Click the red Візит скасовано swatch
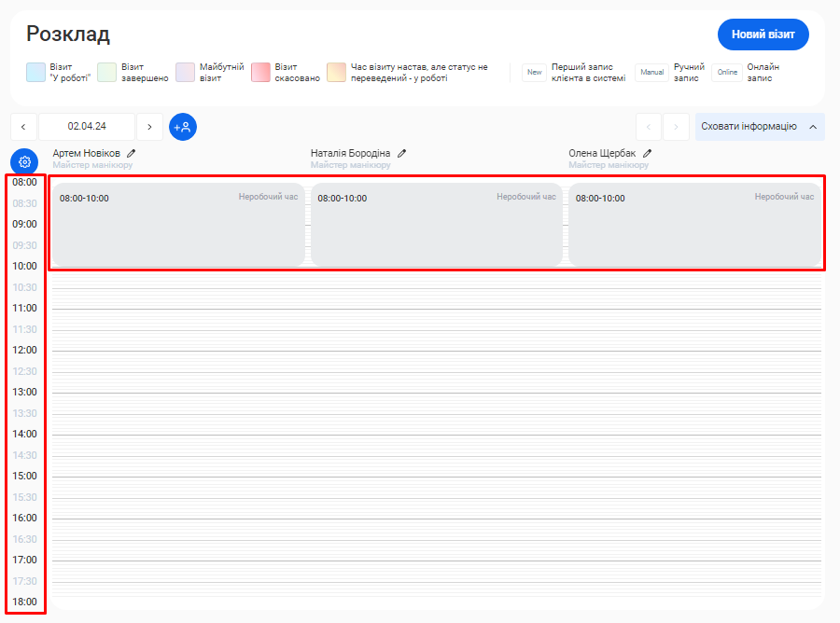This screenshot has width=840, height=623. point(261,73)
